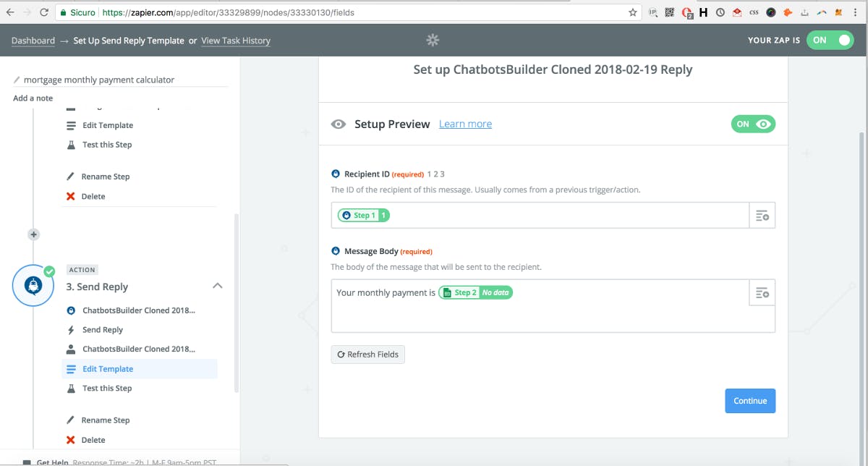Collapse the Send Reply step chevron
The height and width of the screenshot is (466, 868).
coord(217,287)
